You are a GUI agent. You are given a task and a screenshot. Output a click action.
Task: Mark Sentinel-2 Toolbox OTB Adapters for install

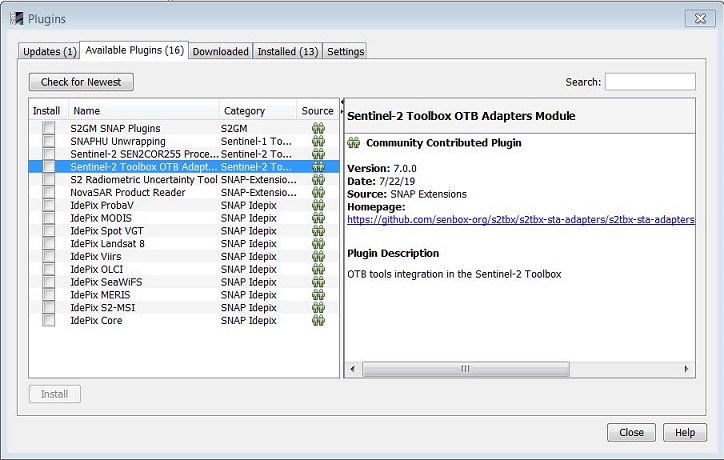(48, 167)
